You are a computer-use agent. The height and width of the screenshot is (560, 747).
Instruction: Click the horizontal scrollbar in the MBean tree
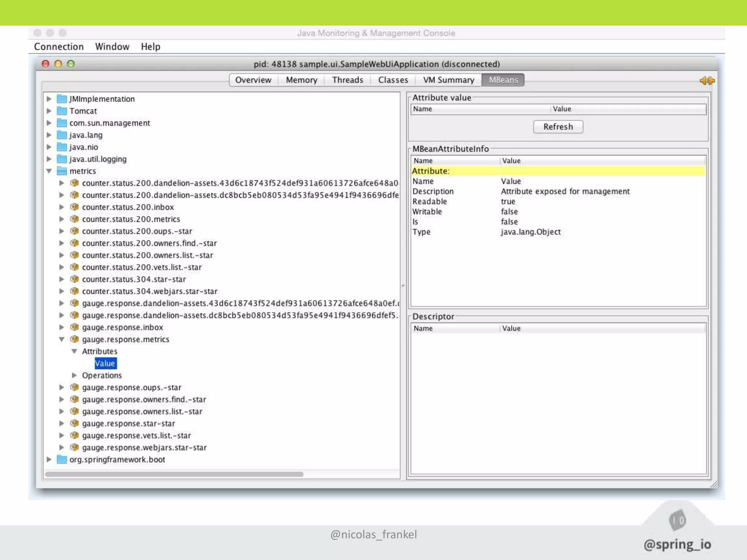[174, 474]
